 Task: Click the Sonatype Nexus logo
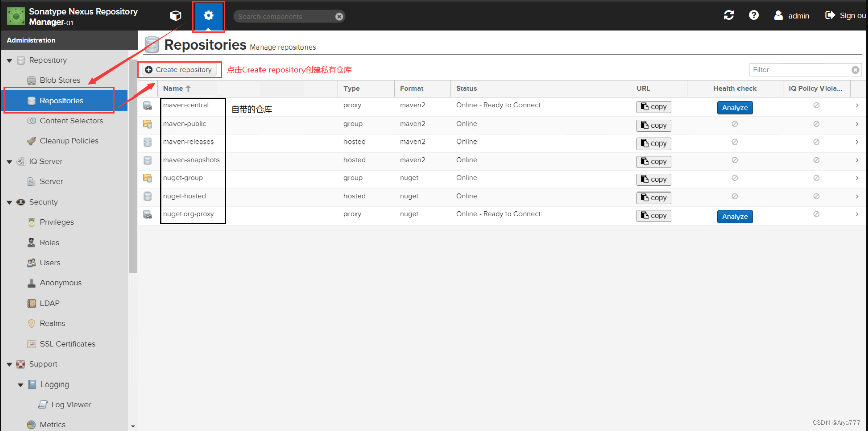tap(16, 16)
